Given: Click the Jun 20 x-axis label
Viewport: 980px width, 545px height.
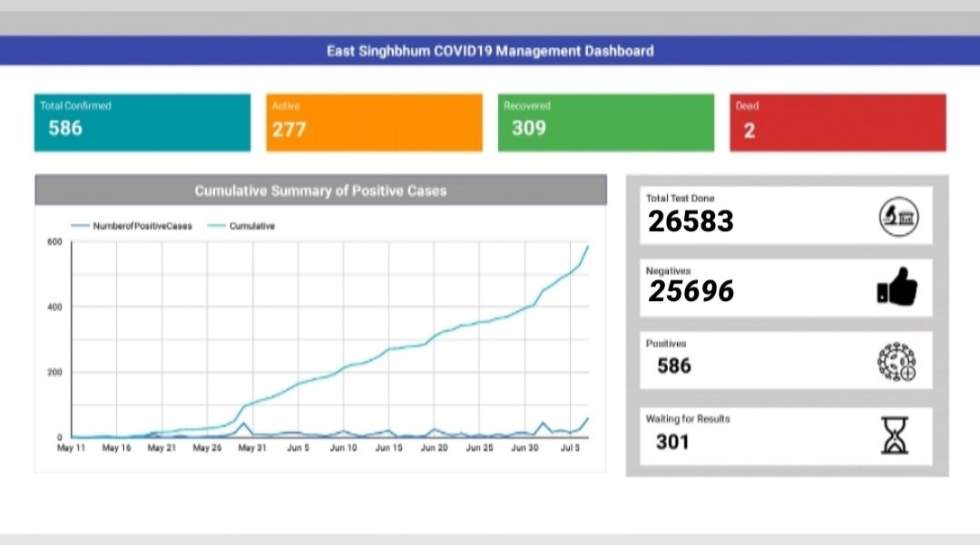Looking at the screenshot, I should coord(435,448).
